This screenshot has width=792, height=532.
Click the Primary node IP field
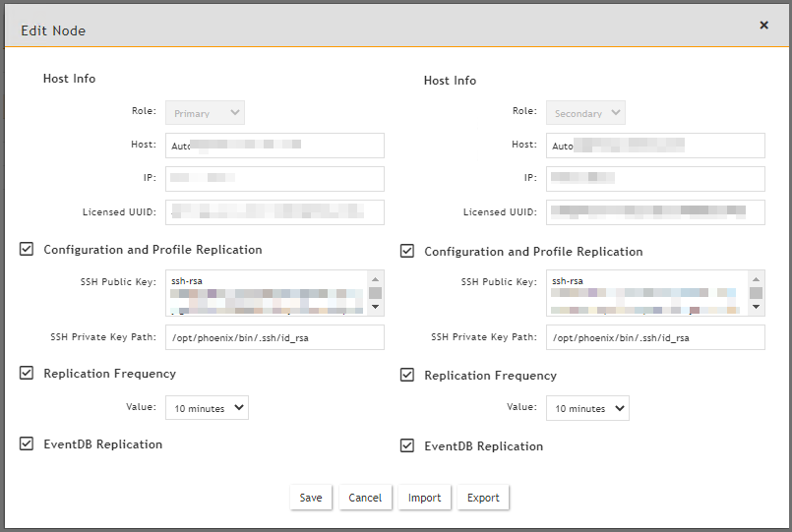274,179
